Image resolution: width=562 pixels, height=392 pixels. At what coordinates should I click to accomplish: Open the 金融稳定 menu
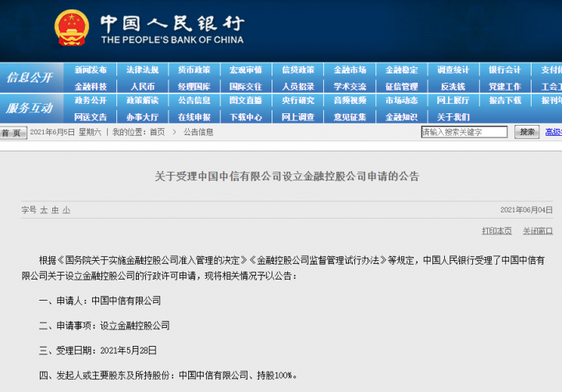click(401, 70)
